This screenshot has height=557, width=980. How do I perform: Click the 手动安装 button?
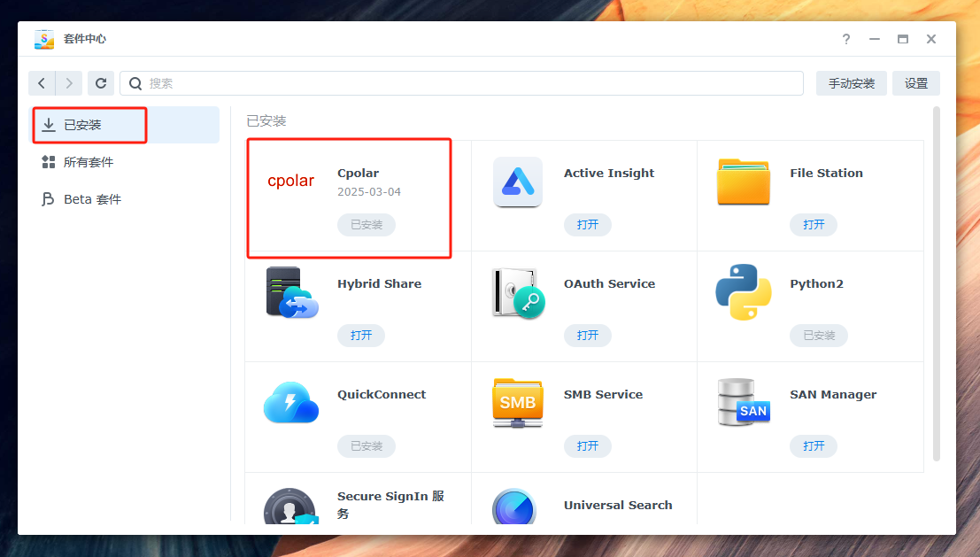pos(852,83)
